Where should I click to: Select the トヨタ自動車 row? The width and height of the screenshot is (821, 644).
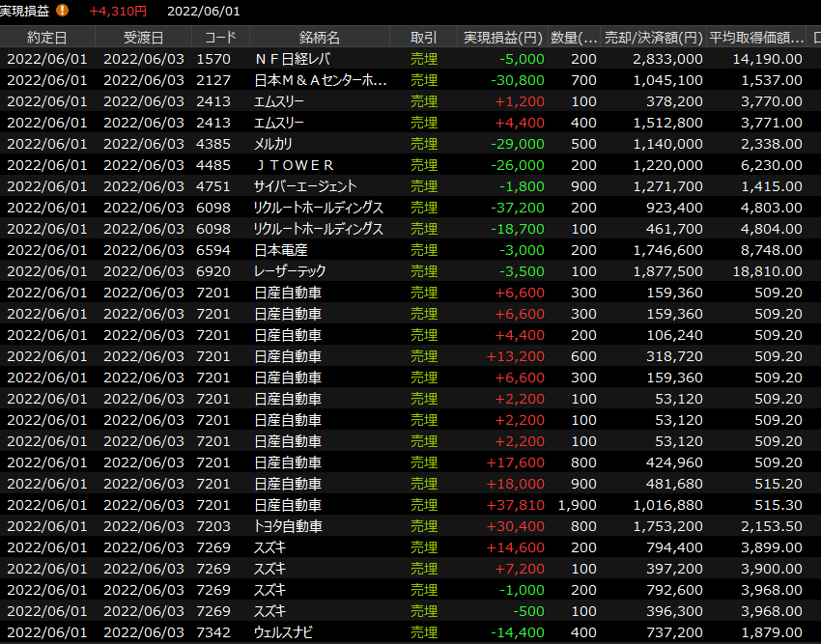coord(288,526)
